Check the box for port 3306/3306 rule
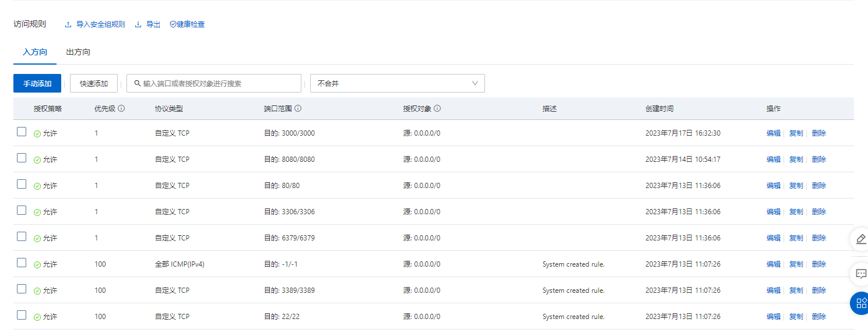 (x=22, y=210)
